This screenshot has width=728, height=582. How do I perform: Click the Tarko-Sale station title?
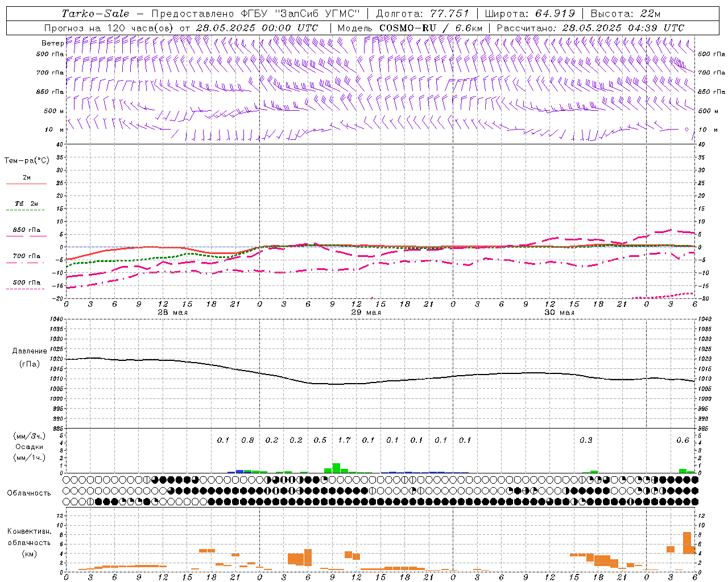point(96,14)
